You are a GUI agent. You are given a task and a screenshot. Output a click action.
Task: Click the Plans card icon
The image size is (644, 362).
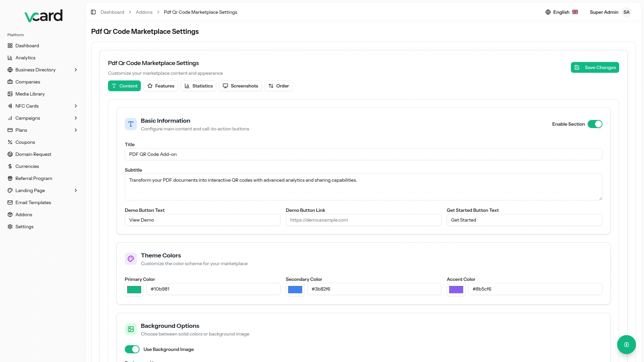[x=10, y=130]
